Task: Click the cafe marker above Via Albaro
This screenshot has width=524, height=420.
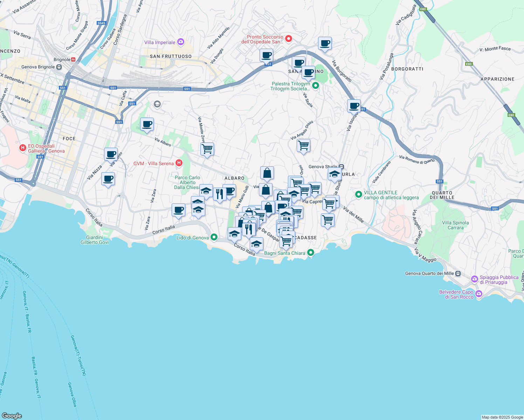Action: point(147,125)
